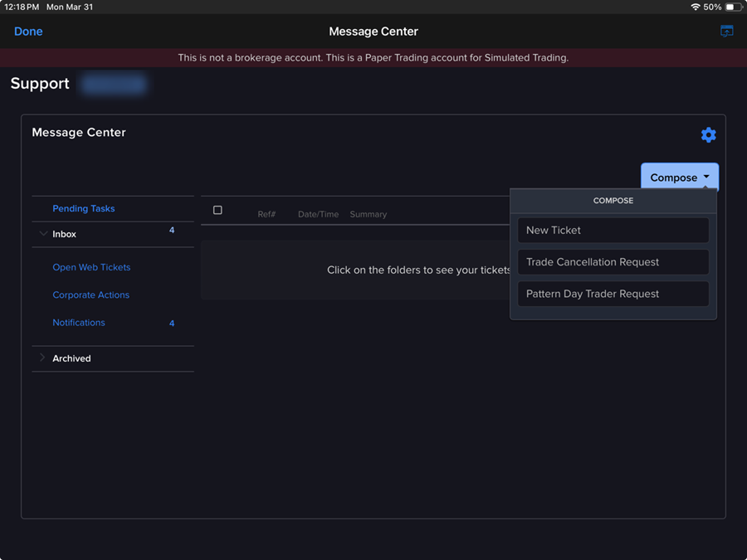Click the Inbox unread count 4
This screenshot has height=560, width=747.
[x=172, y=230]
